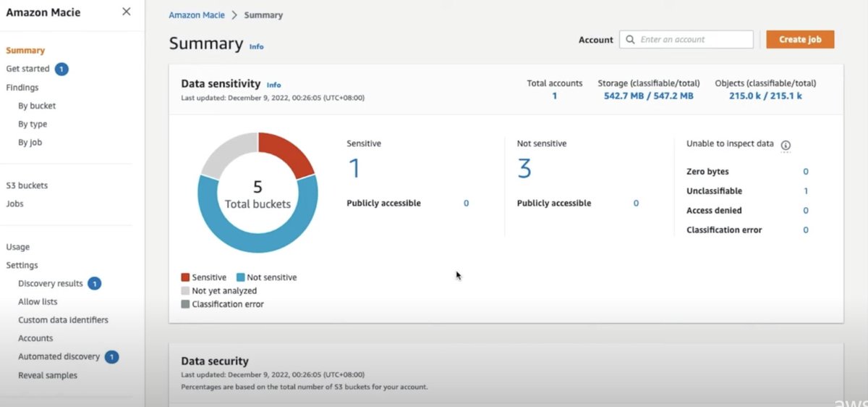Click the Amazon Macie sidebar title
Screen dimensions: 868x407
(x=43, y=12)
